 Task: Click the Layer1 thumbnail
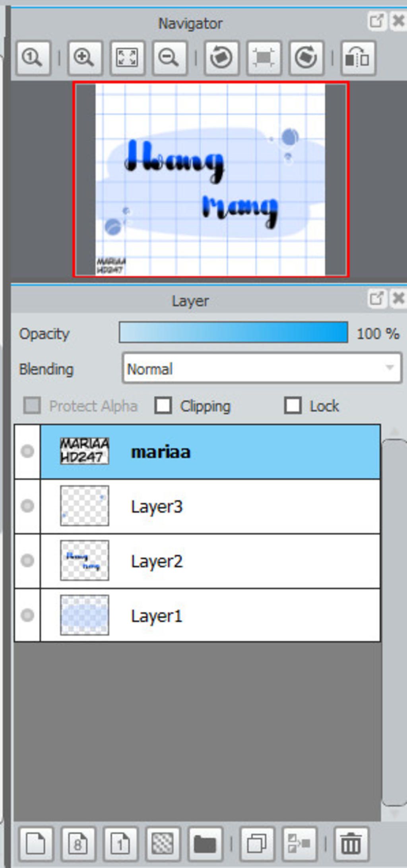point(84,615)
